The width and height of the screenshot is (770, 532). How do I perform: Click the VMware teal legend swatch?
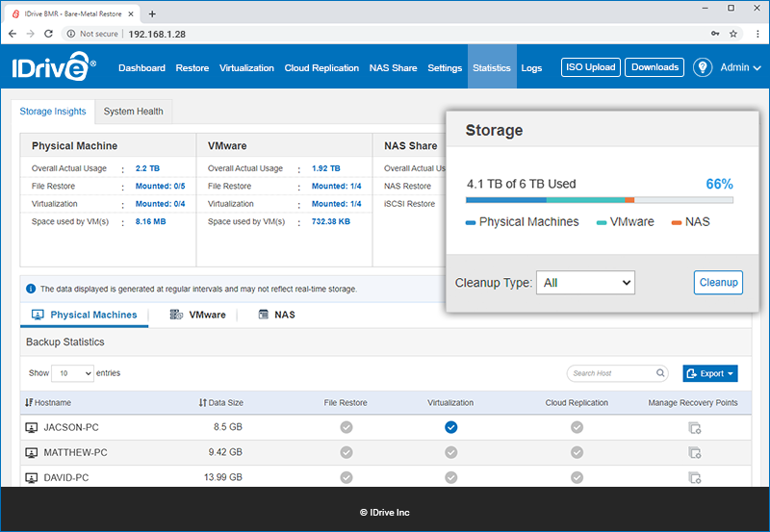(602, 223)
